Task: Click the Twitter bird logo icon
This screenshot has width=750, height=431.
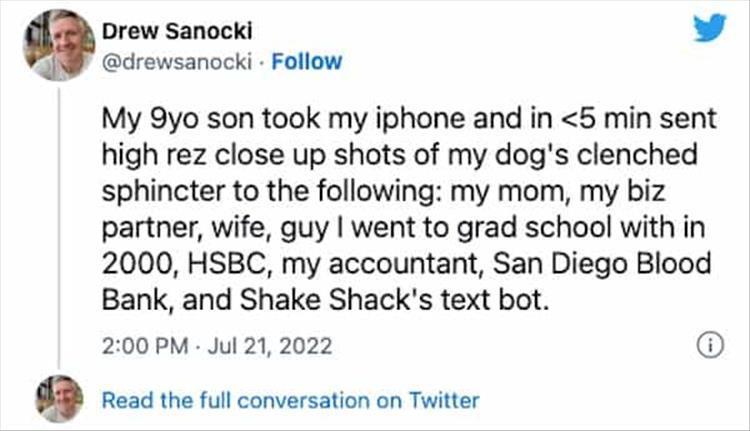Action: (x=709, y=29)
